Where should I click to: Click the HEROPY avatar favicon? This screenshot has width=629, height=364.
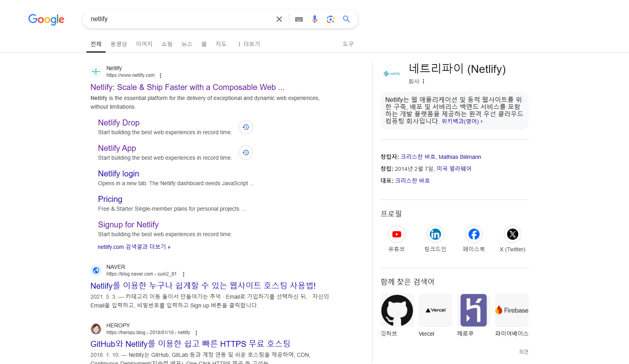[x=96, y=329]
